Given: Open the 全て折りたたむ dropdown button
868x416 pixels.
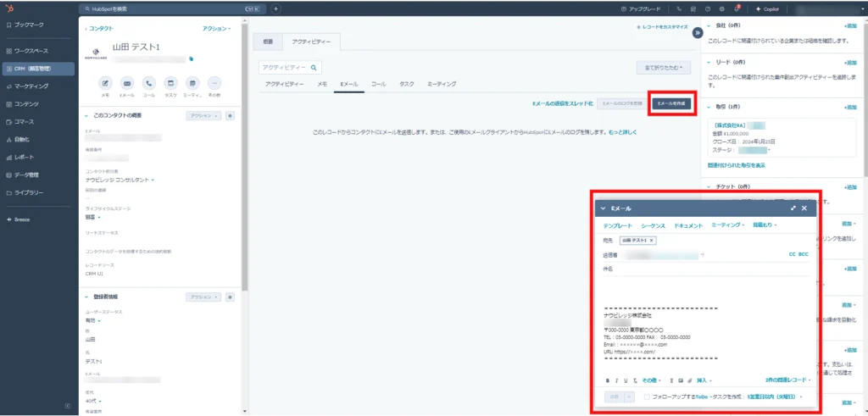Looking at the screenshot, I should tap(663, 68).
